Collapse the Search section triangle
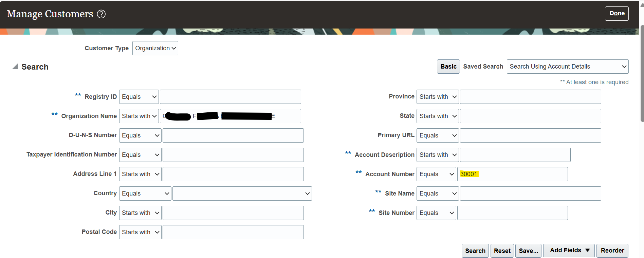 [15, 67]
